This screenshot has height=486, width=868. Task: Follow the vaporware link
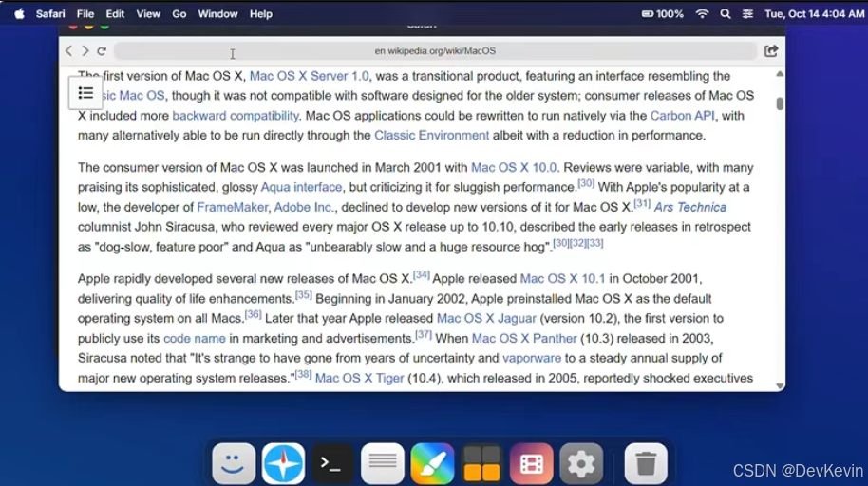532,359
